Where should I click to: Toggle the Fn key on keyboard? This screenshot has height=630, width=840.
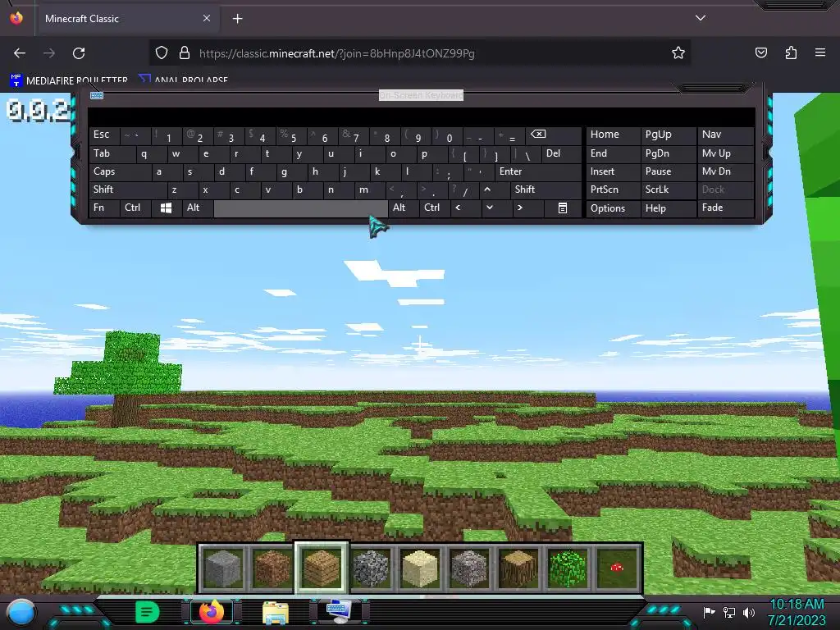[103, 208]
